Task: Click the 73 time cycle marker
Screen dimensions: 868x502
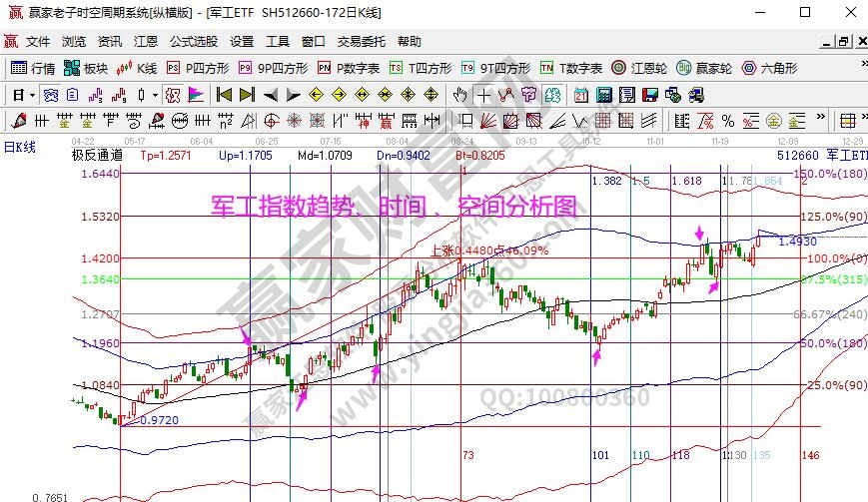Action: point(467,454)
